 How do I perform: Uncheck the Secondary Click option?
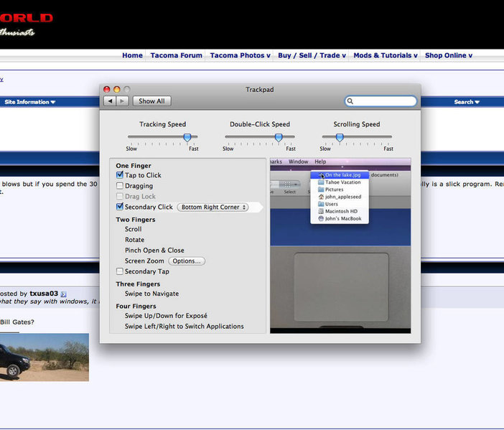click(x=120, y=207)
